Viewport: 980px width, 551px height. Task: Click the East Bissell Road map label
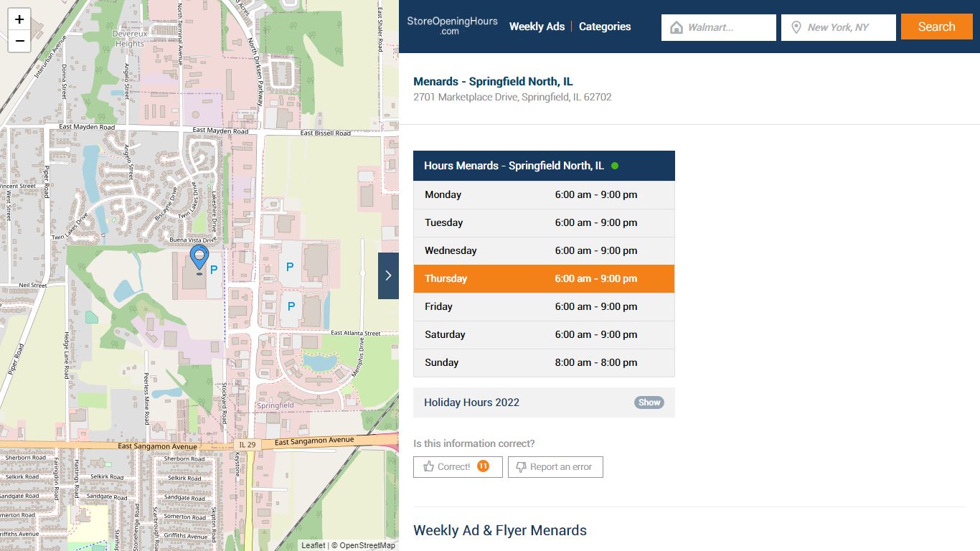click(326, 133)
